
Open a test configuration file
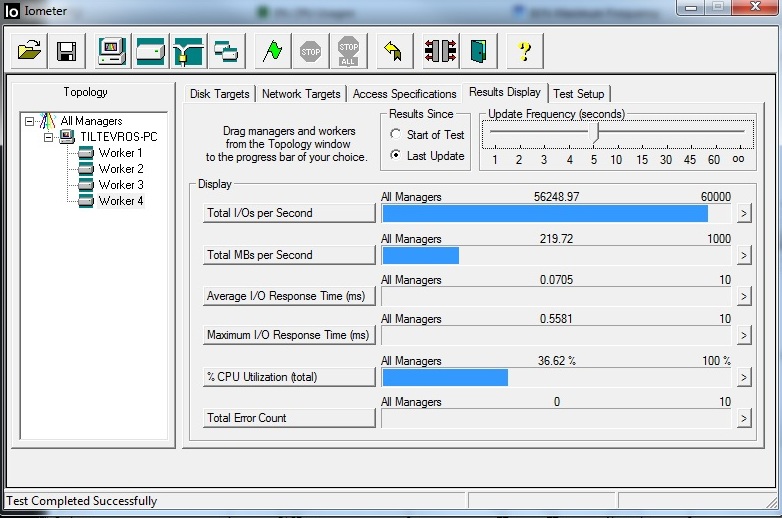point(29,51)
